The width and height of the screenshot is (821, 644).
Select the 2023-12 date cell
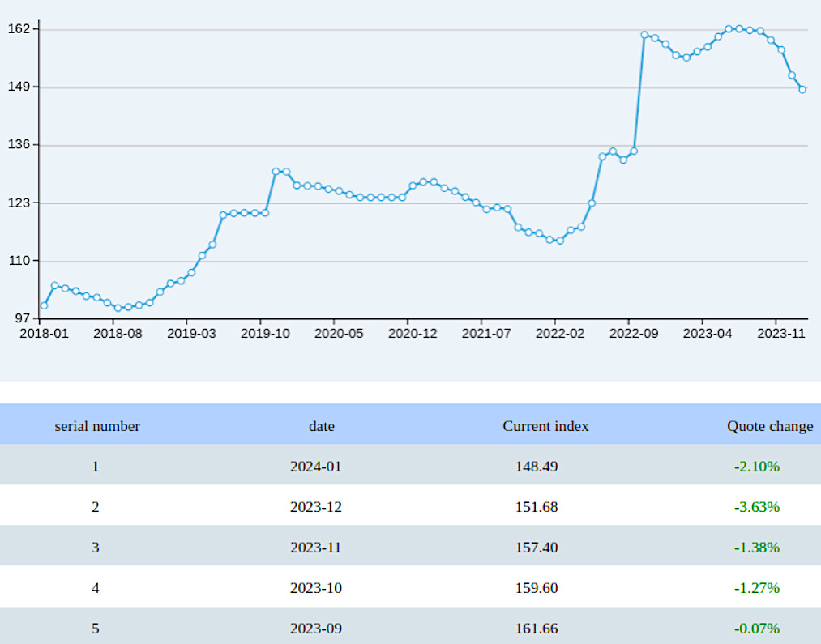(316, 506)
